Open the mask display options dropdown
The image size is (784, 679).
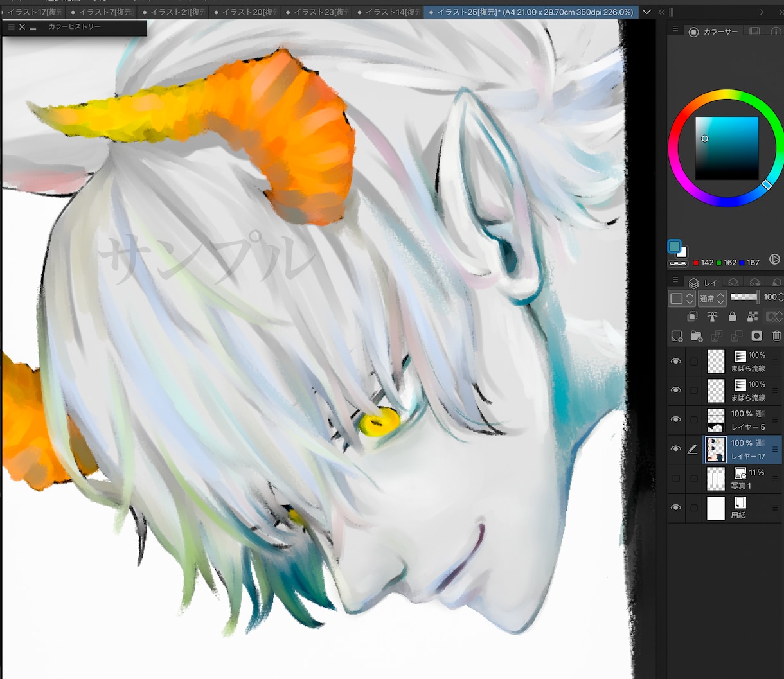[x=774, y=317]
